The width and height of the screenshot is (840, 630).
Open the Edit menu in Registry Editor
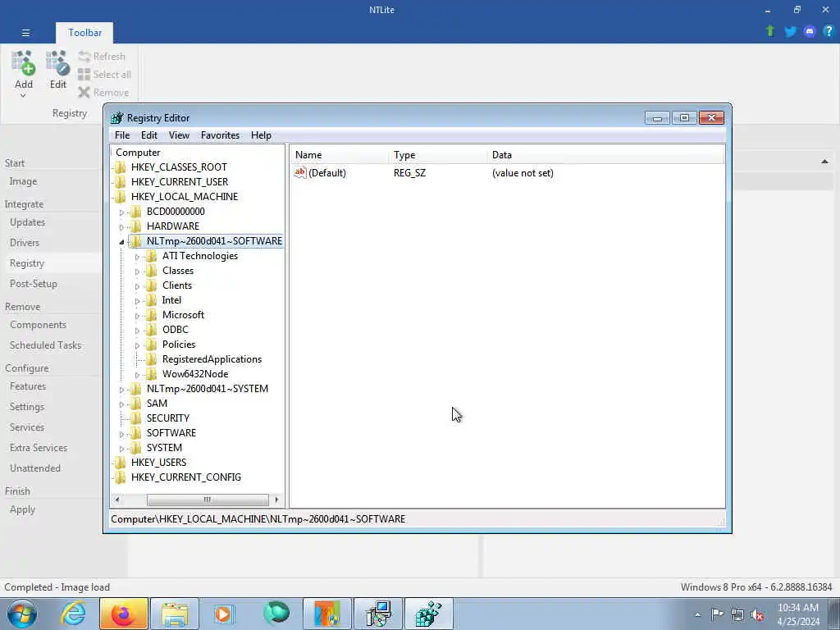149,135
